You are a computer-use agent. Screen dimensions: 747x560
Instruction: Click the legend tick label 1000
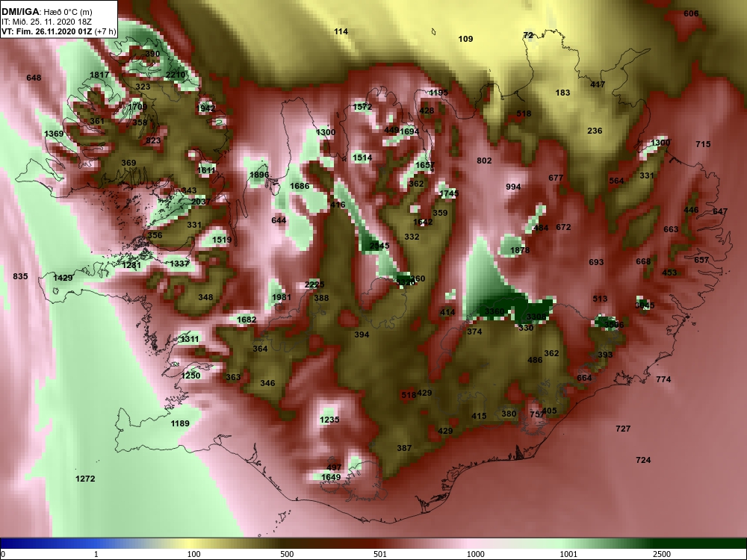point(475,554)
